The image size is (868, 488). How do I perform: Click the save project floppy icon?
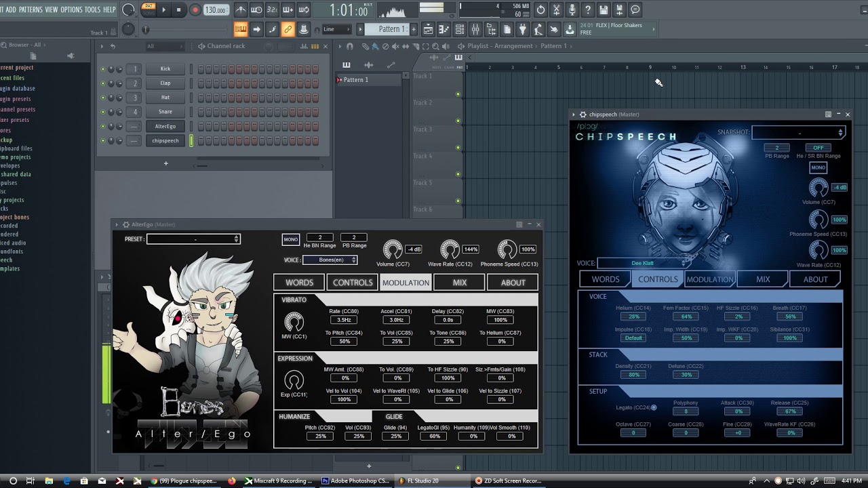coord(604,9)
